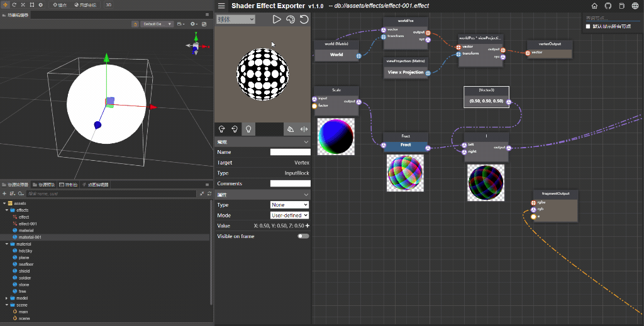Image resolution: width=644 pixels, height=326 pixels.
Task: Open the Shader Effect Exporter hamburger menu
Action: pos(221,6)
